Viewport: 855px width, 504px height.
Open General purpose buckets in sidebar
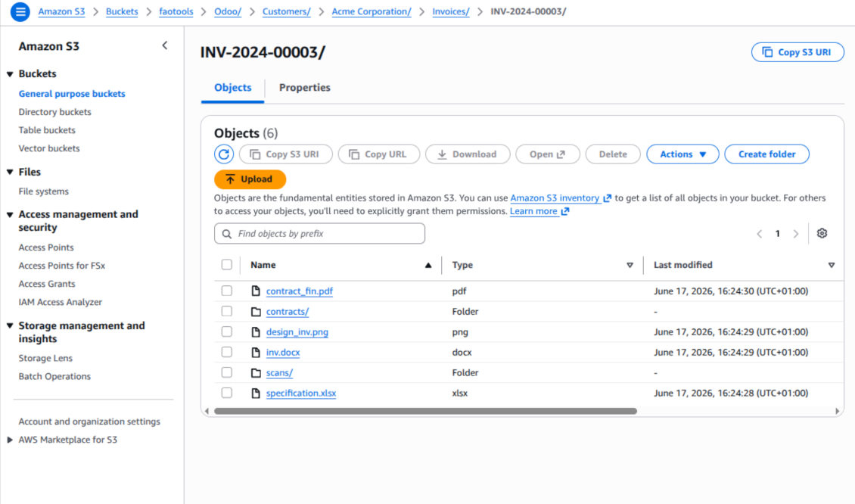[x=72, y=94]
